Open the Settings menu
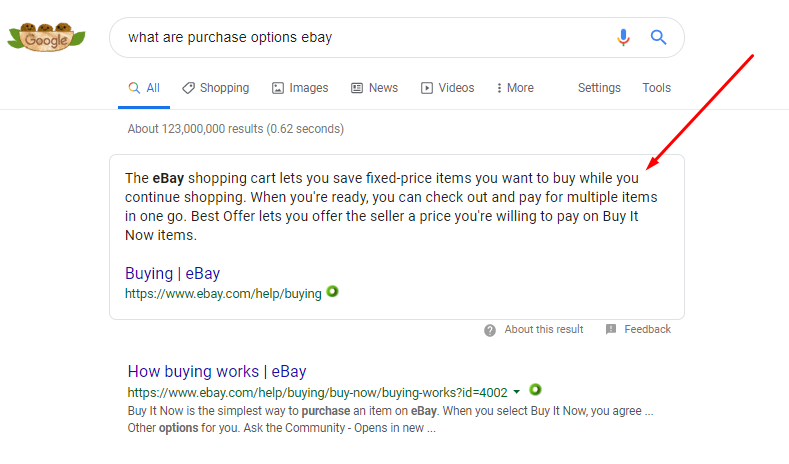The image size is (789, 464). click(x=599, y=88)
